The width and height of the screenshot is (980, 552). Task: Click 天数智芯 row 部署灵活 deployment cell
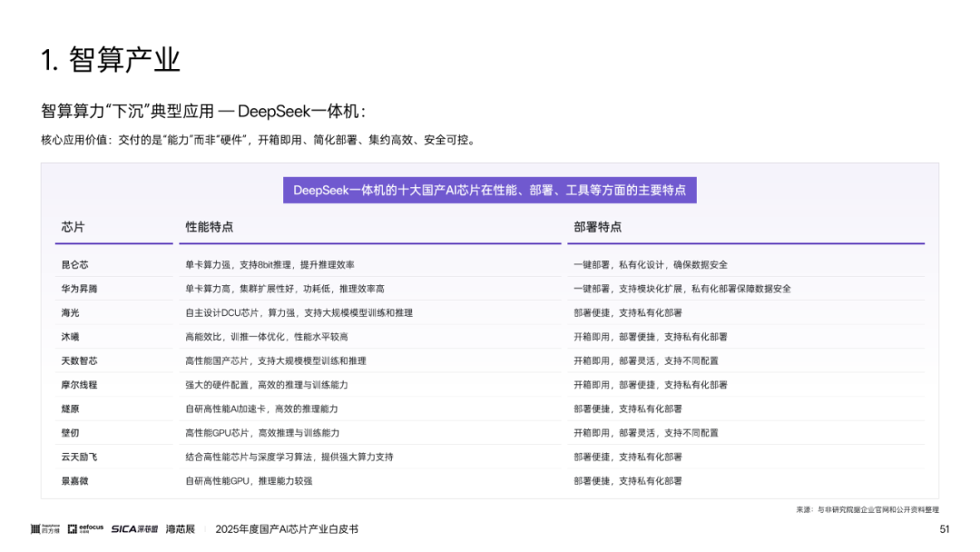click(646, 360)
